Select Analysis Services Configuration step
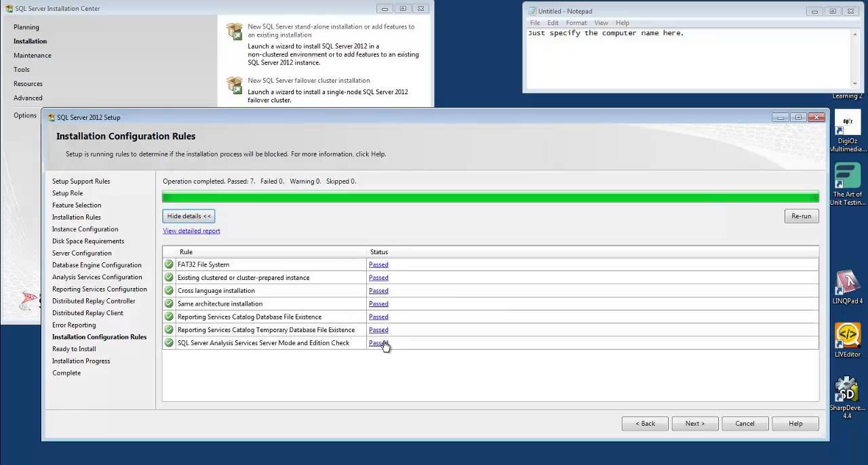868x465 pixels. tap(97, 277)
